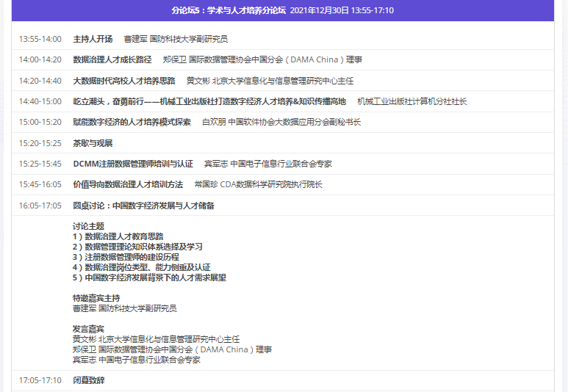Open the 赋能数字经济的人才培养模式探索 session
The height and width of the screenshot is (392, 568).
(x=132, y=122)
